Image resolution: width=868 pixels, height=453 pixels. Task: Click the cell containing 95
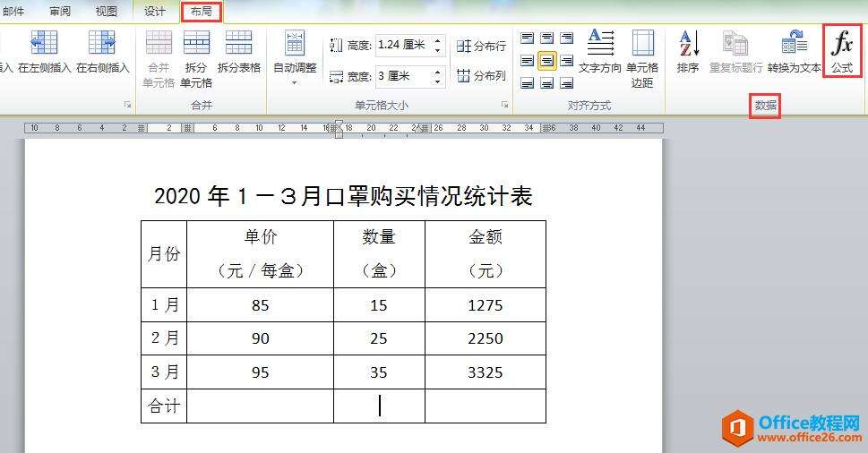260,372
